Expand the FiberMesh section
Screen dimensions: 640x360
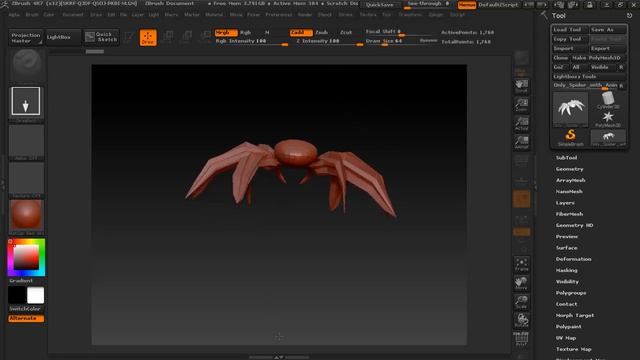(x=569, y=214)
